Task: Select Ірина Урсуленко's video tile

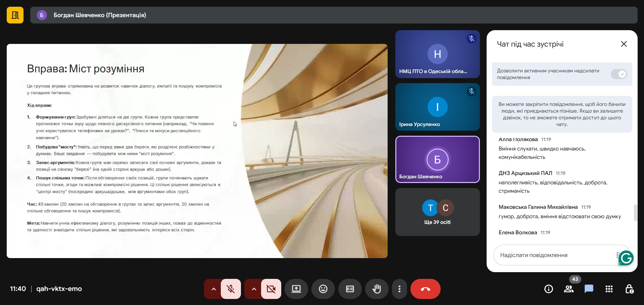Action: [437, 107]
